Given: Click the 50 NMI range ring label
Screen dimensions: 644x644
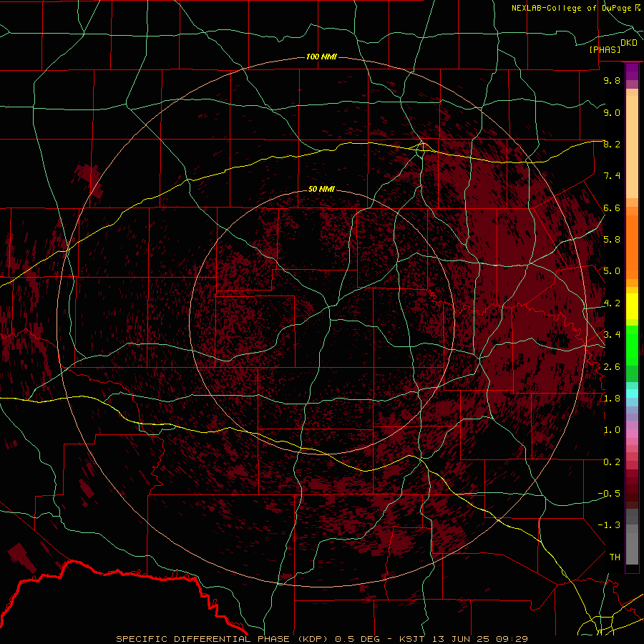Looking at the screenshot, I should click(x=321, y=189).
